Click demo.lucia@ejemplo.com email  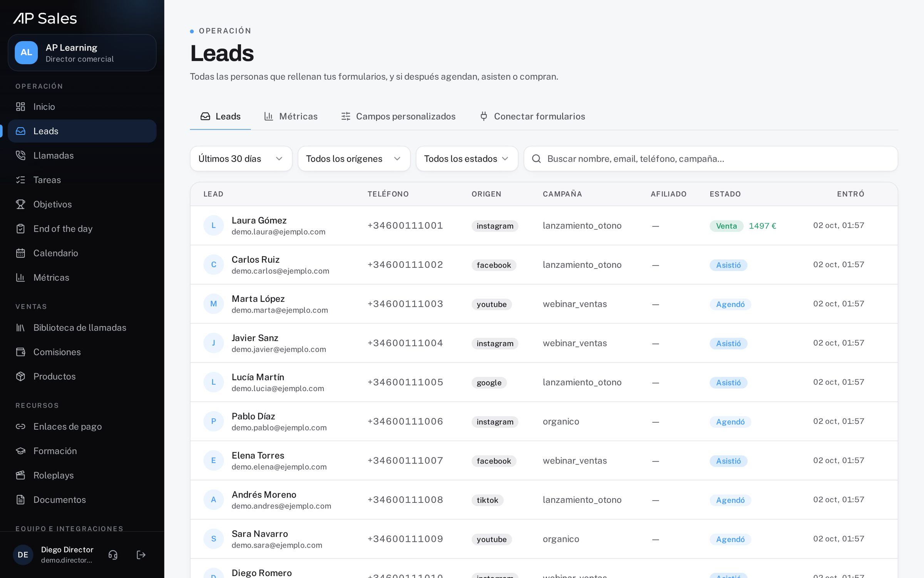(278, 388)
